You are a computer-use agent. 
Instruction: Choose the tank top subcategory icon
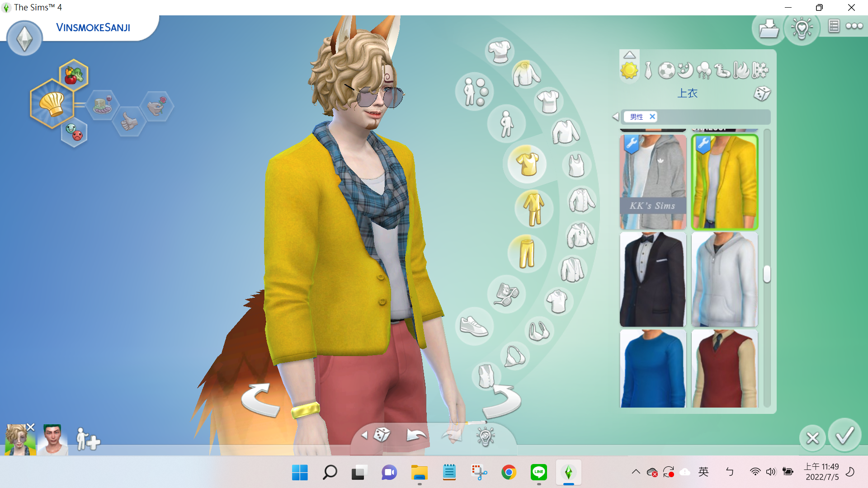(576, 165)
